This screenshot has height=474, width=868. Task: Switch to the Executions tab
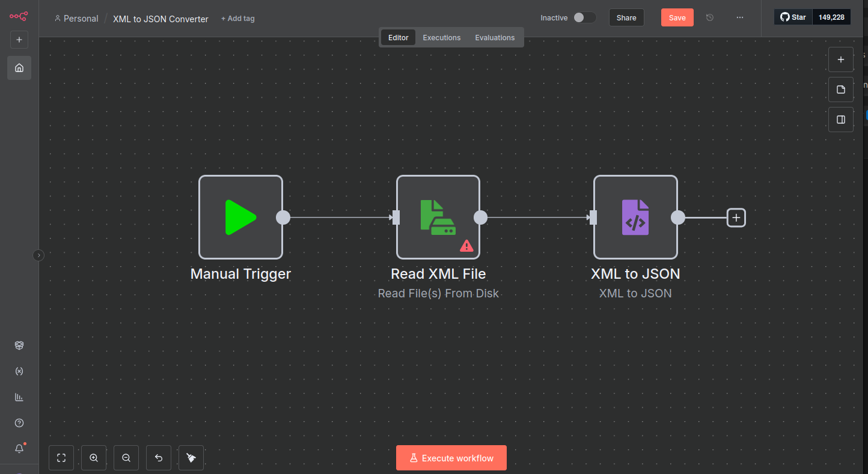442,37
